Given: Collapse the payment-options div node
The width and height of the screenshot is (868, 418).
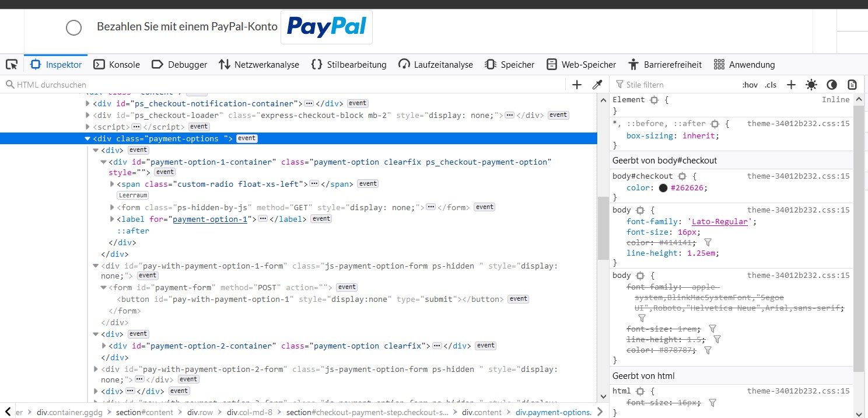Looking at the screenshot, I should 87,138.
